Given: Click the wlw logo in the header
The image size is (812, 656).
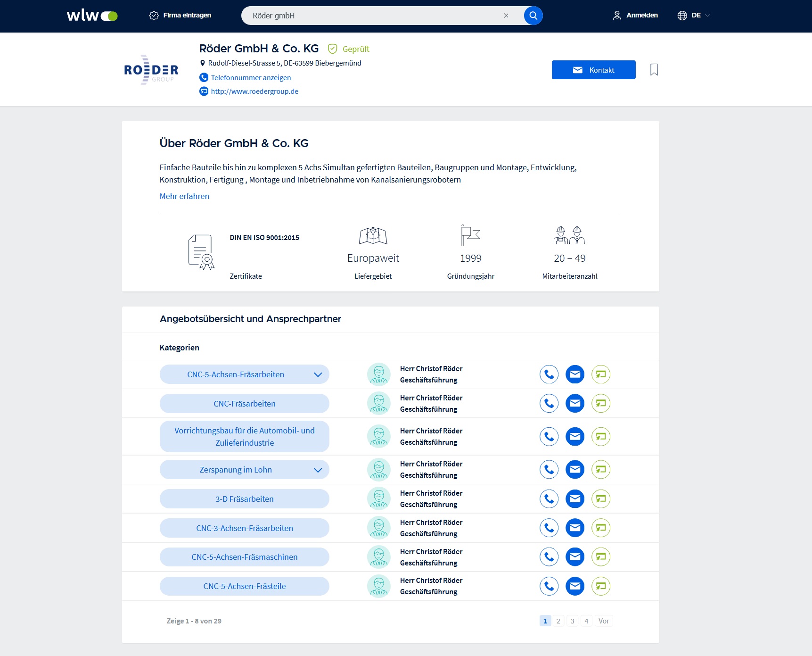Looking at the screenshot, I should (x=92, y=16).
